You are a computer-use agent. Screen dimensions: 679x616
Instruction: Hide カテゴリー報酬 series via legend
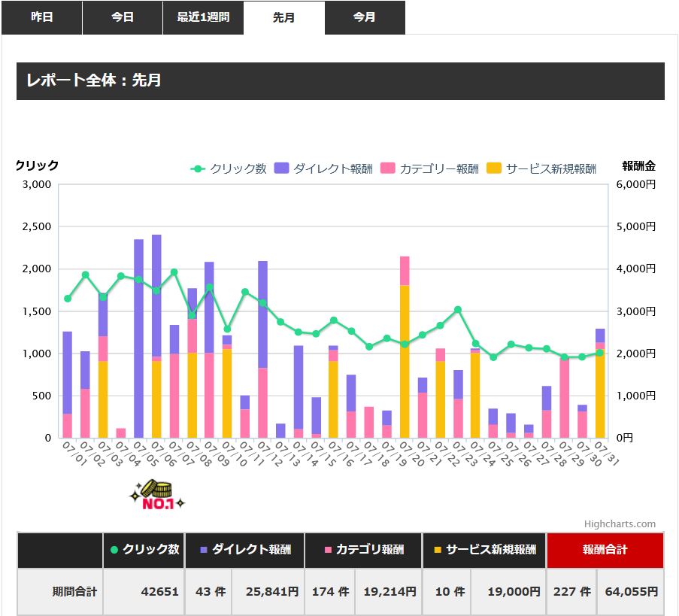tap(429, 168)
